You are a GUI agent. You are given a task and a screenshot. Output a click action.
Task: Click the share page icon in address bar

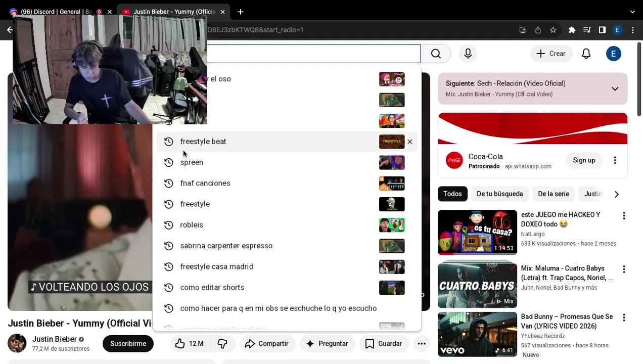coord(538,30)
